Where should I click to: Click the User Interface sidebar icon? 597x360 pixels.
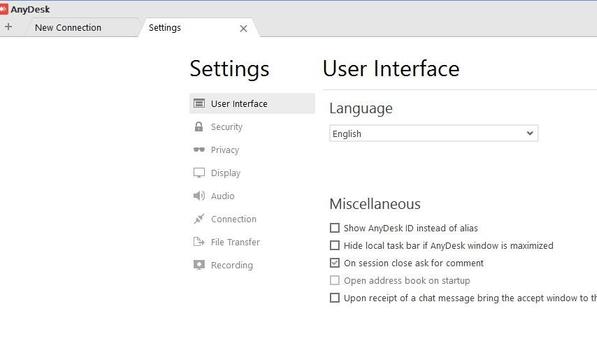[x=199, y=104]
